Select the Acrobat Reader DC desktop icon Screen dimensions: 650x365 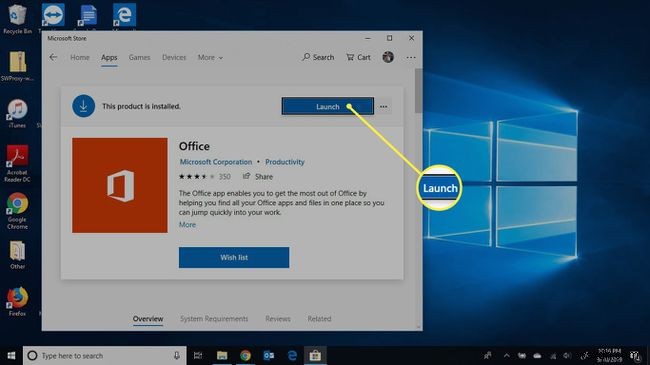(17, 163)
